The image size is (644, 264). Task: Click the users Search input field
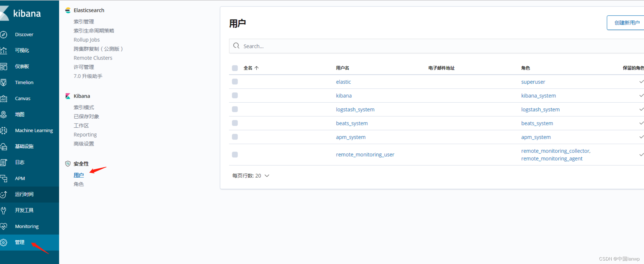pyautogui.click(x=437, y=46)
